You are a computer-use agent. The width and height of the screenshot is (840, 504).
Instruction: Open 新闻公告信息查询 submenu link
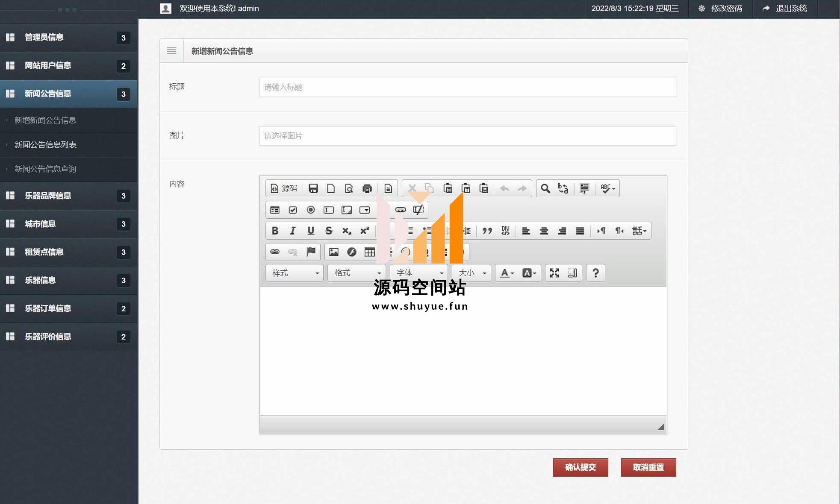click(x=45, y=169)
